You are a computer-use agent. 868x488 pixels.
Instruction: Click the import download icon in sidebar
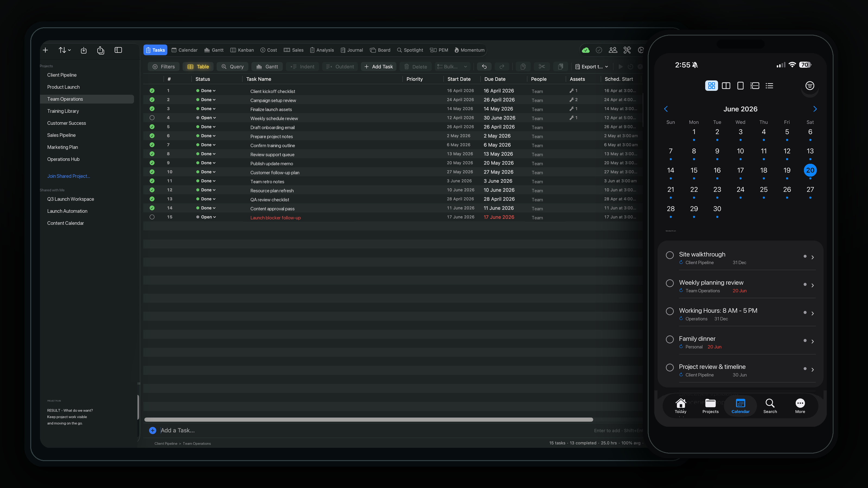(x=84, y=50)
